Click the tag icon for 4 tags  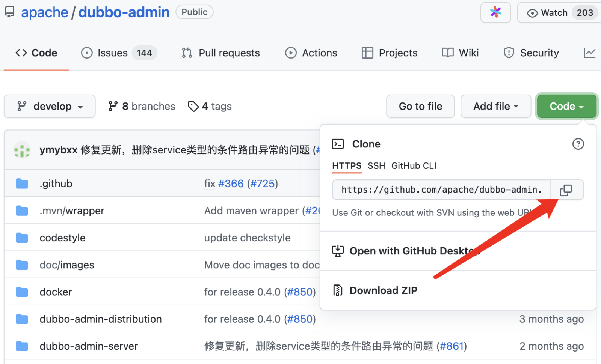[x=193, y=107]
